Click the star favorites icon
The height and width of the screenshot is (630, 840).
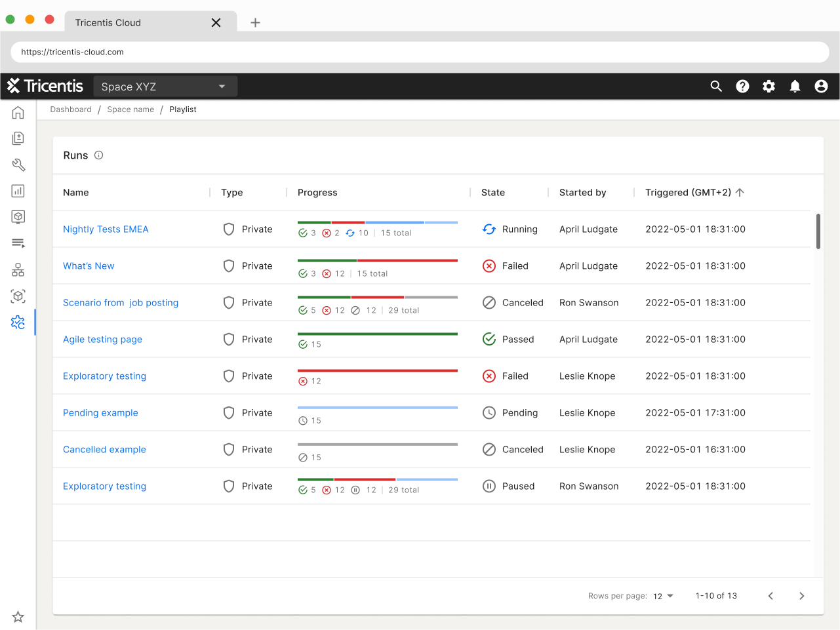tap(18, 616)
